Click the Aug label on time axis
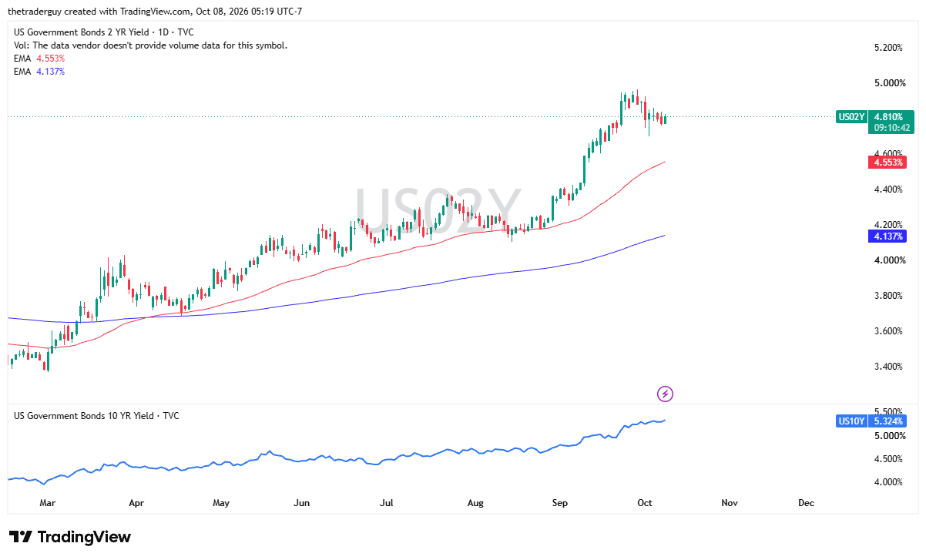Image resolution: width=926 pixels, height=560 pixels. pyautogui.click(x=475, y=503)
